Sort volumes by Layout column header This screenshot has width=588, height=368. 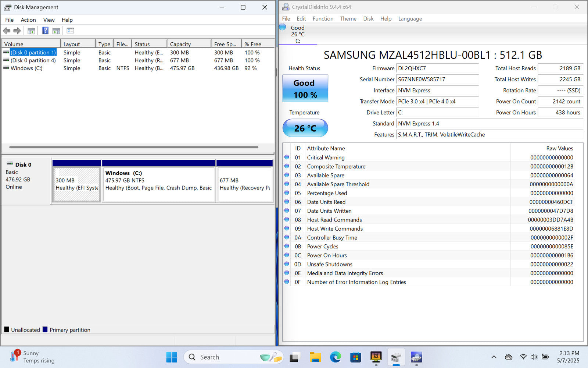coord(78,44)
